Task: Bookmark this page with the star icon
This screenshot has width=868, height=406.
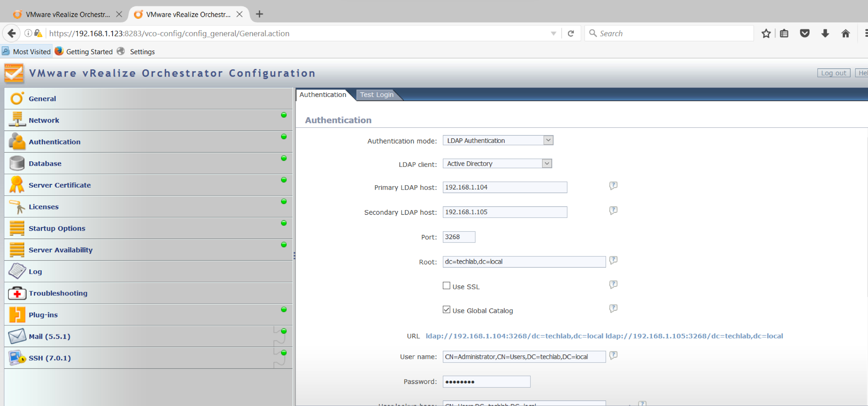Action: pos(766,34)
